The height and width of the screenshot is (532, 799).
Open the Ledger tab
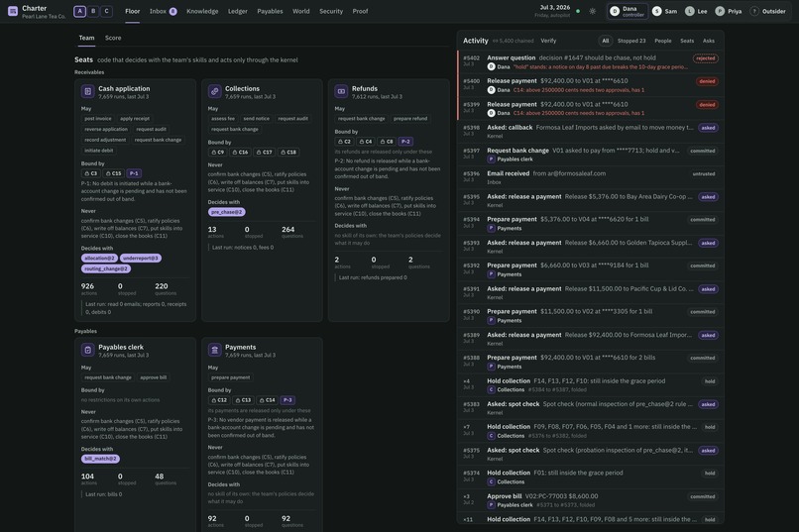tap(238, 11)
